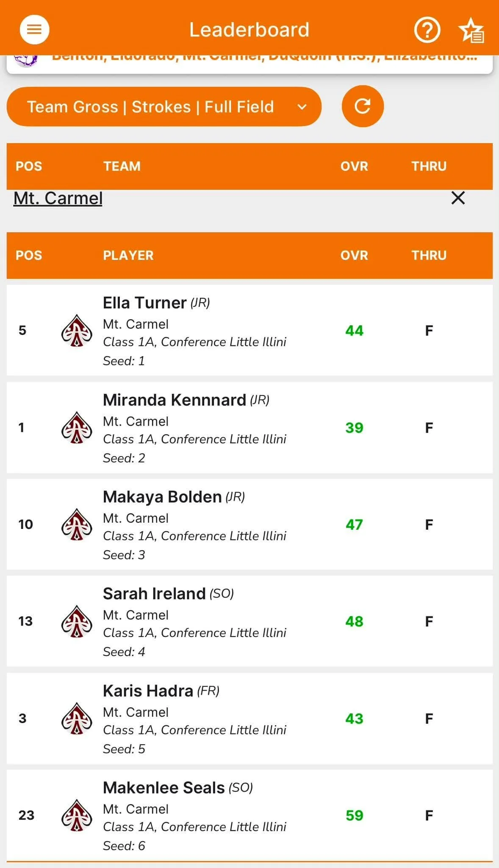Open the Mt. Carmel team link

pos(58,198)
